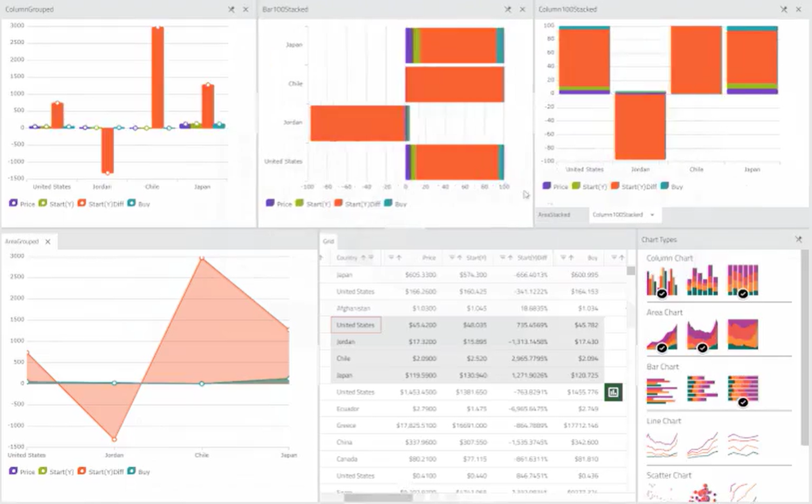Close the AreaGrouped tab

pyautogui.click(x=48, y=241)
